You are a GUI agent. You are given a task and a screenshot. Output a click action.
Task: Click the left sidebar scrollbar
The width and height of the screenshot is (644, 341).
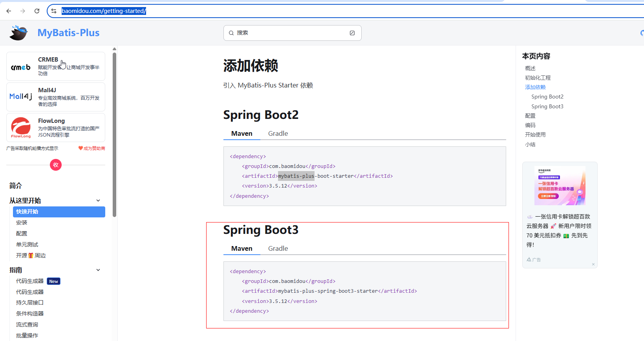[114, 135]
